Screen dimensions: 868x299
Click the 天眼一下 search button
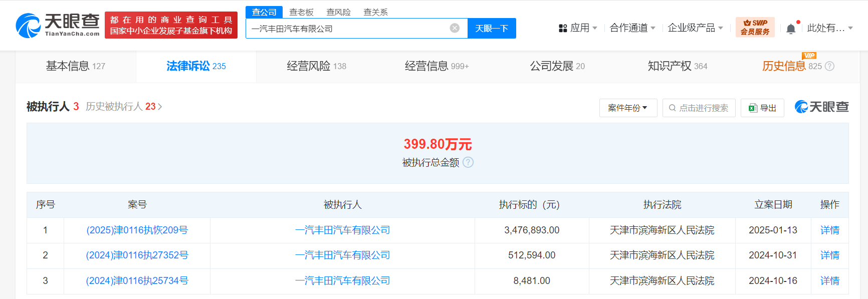click(492, 28)
